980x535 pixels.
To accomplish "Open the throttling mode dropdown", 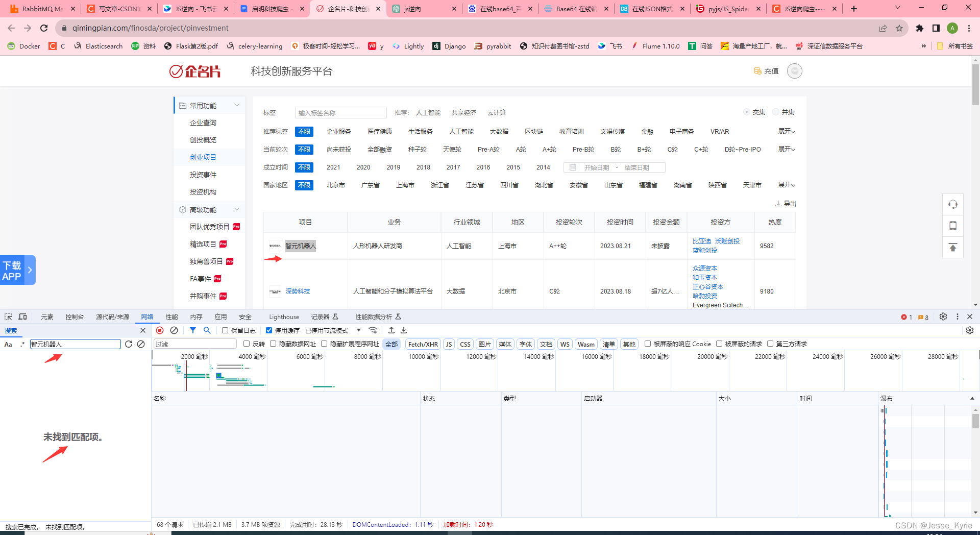I will [x=333, y=330].
